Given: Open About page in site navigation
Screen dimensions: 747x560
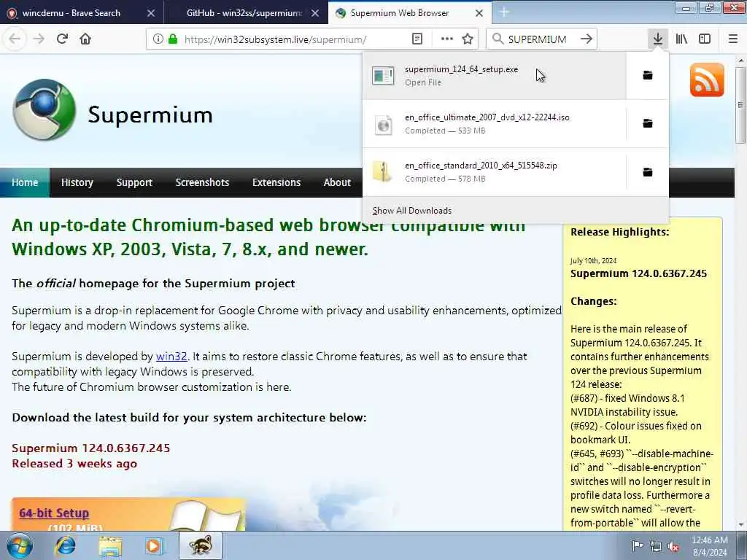Looking at the screenshot, I should point(337,182).
